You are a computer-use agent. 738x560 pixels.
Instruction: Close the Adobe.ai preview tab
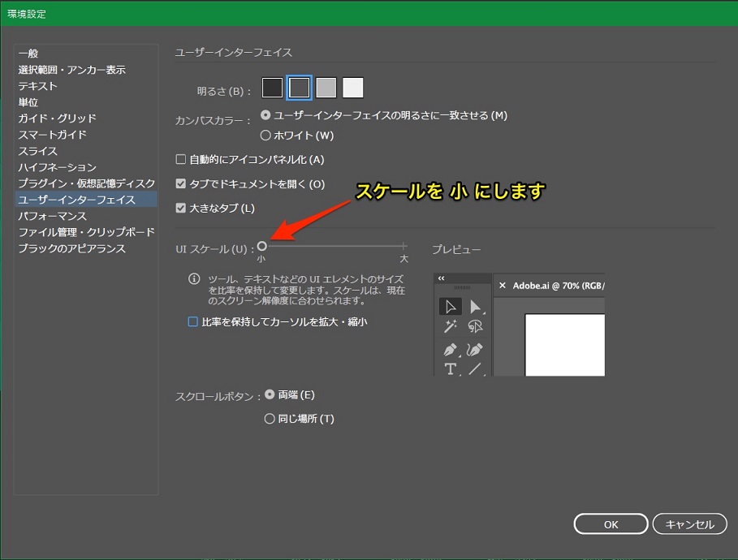pos(503,286)
